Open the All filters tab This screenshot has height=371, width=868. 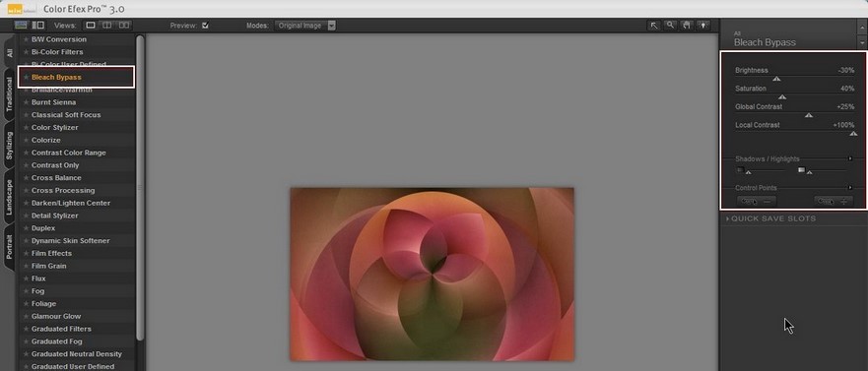[10, 53]
